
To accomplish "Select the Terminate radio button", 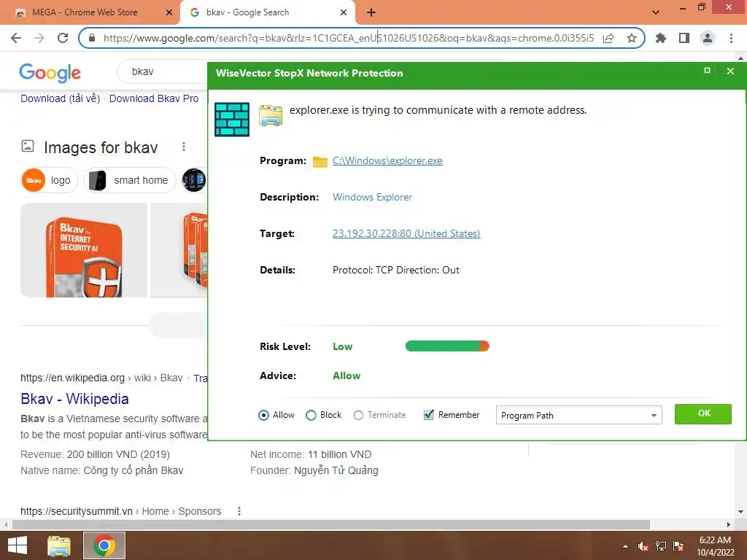I will coord(358,415).
